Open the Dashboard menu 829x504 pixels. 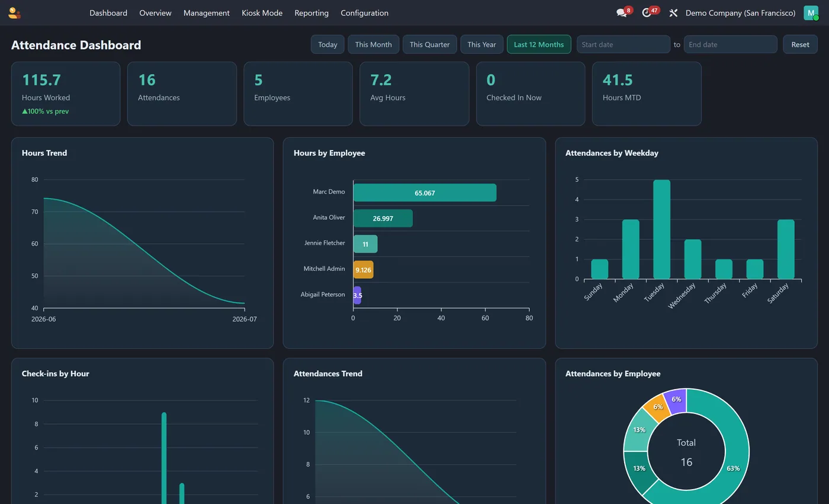pos(108,13)
